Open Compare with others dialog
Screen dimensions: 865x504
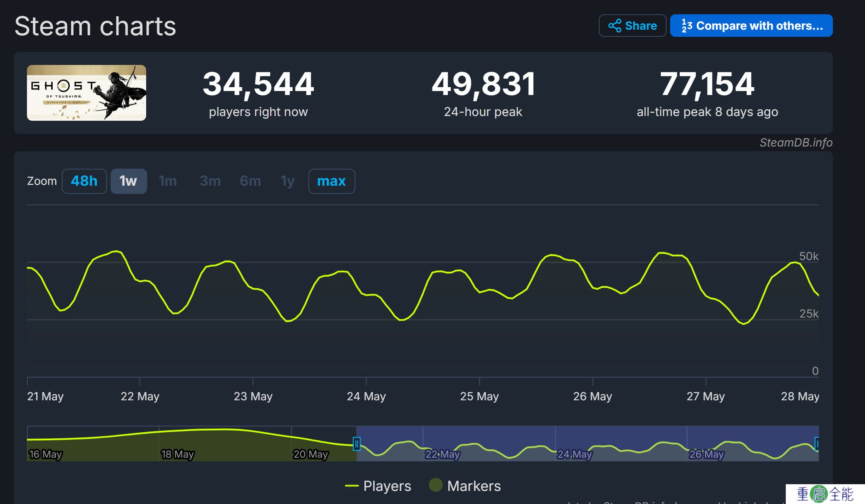click(751, 26)
